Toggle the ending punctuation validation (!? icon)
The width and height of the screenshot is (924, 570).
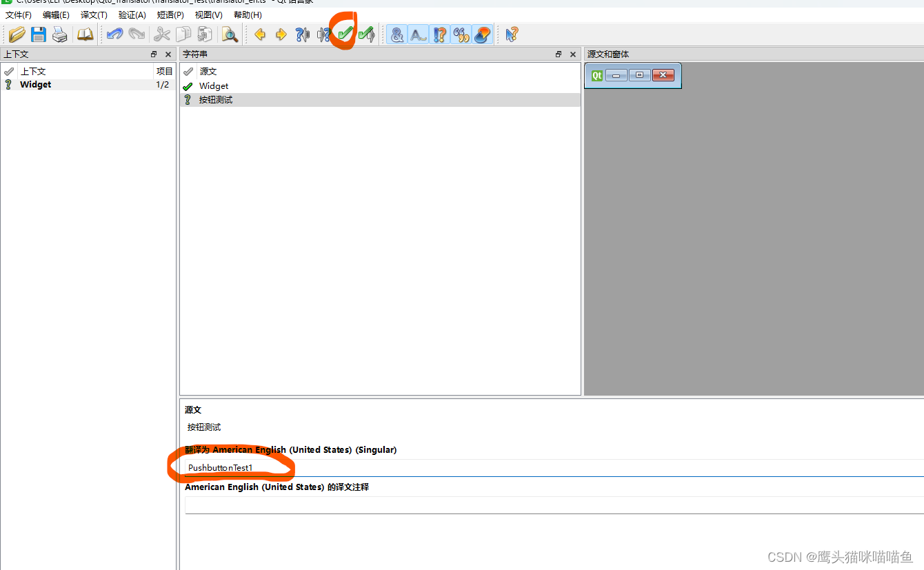(x=440, y=34)
